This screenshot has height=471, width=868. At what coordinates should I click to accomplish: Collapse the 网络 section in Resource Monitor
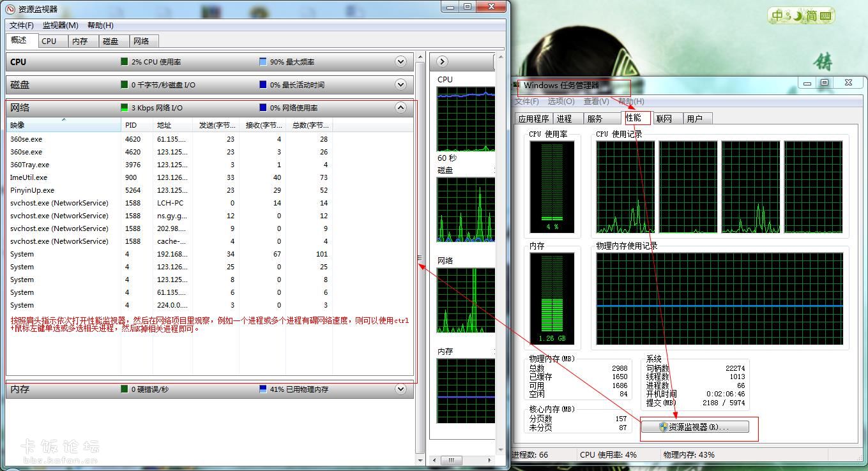(x=400, y=107)
